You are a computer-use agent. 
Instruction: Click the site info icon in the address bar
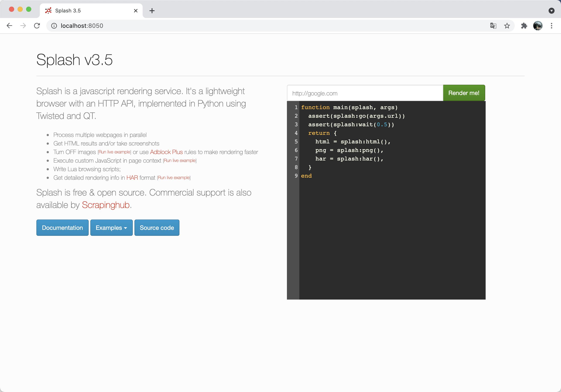[x=54, y=26]
